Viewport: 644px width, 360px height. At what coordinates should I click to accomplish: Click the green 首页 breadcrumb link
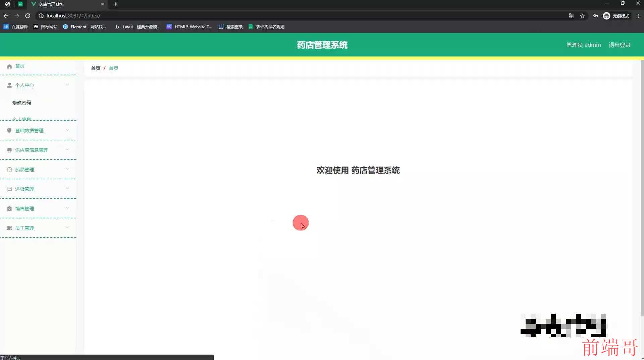[113, 68]
